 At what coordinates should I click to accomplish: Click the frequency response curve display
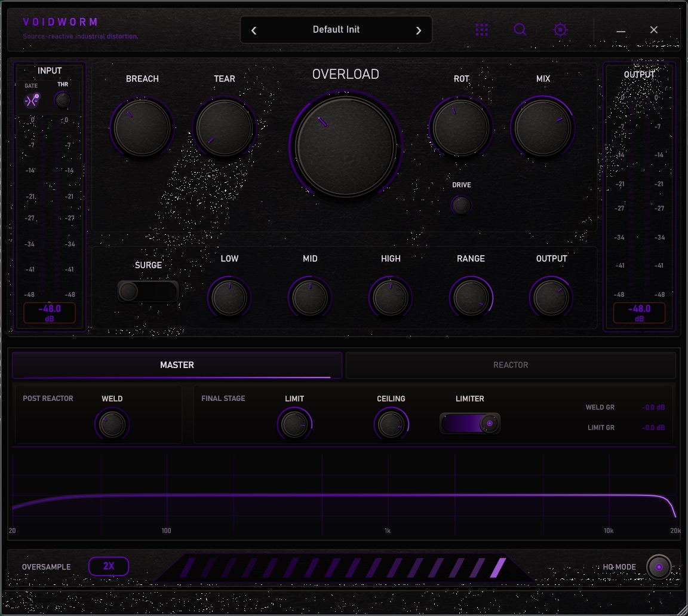tap(344, 494)
